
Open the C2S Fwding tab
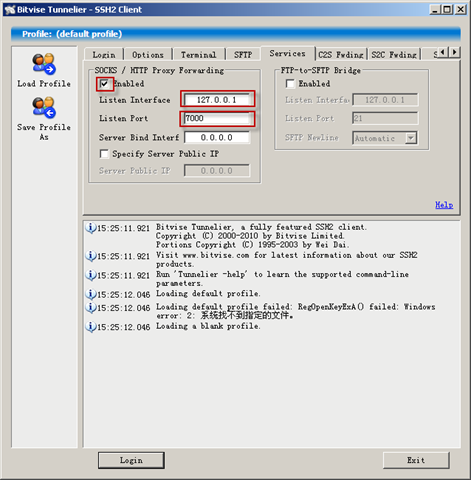click(x=341, y=55)
